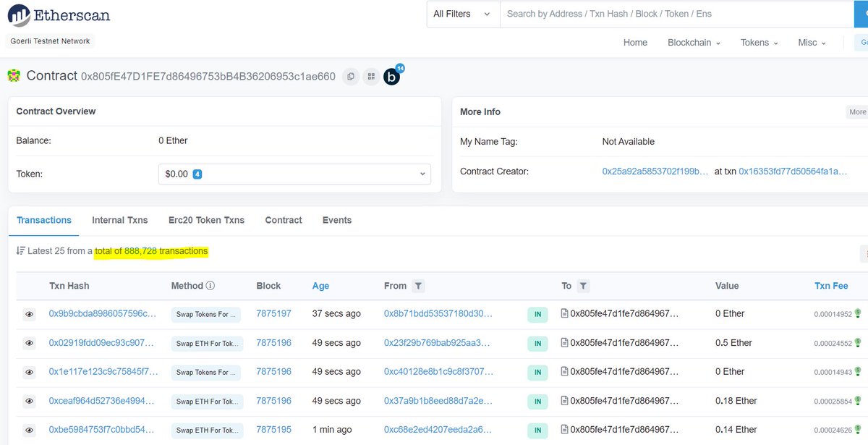Open sender address 0xc40128e8b1c9c8f3707
The image size is (868, 445).
pyautogui.click(x=438, y=371)
